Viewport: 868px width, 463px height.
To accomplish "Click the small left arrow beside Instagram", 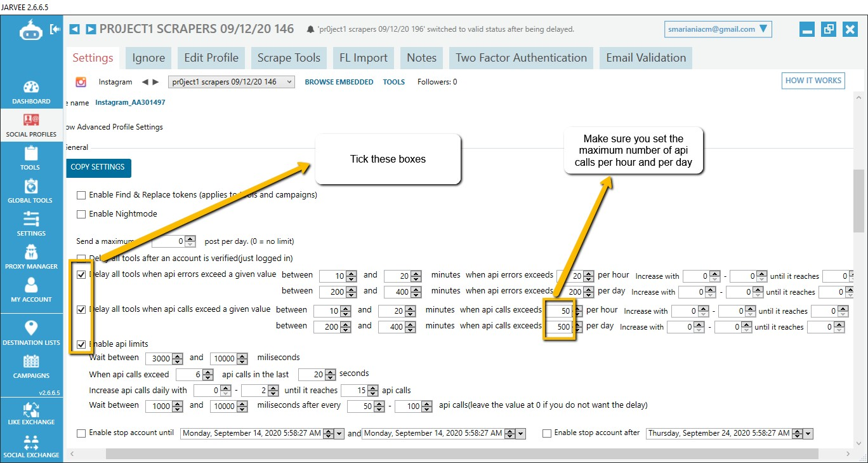I will coord(145,82).
